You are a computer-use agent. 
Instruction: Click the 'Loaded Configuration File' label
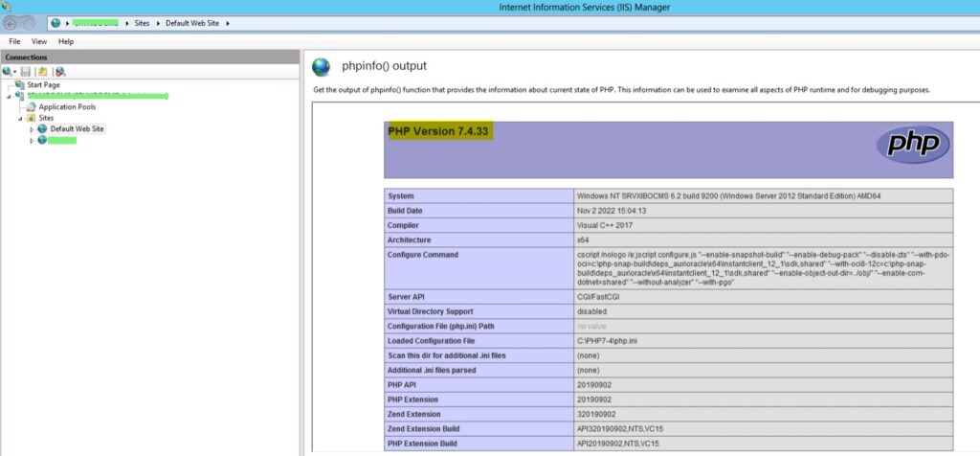pos(431,341)
